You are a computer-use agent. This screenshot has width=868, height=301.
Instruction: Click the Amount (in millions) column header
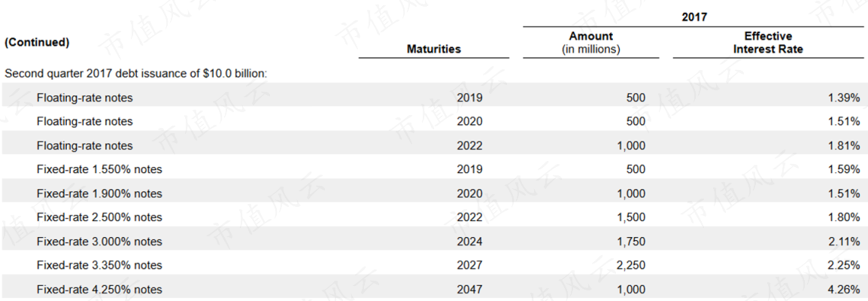[590, 43]
